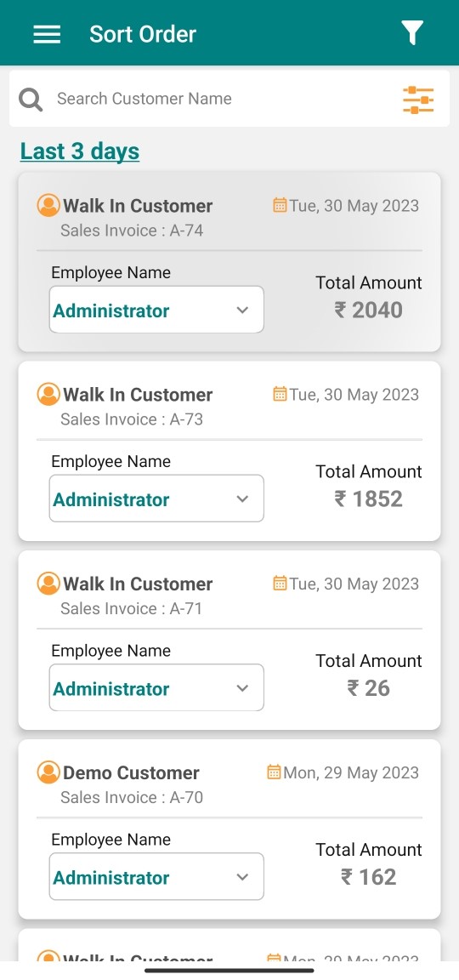Tap the customer avatar icon on invoice A-74

pos(48,205)
